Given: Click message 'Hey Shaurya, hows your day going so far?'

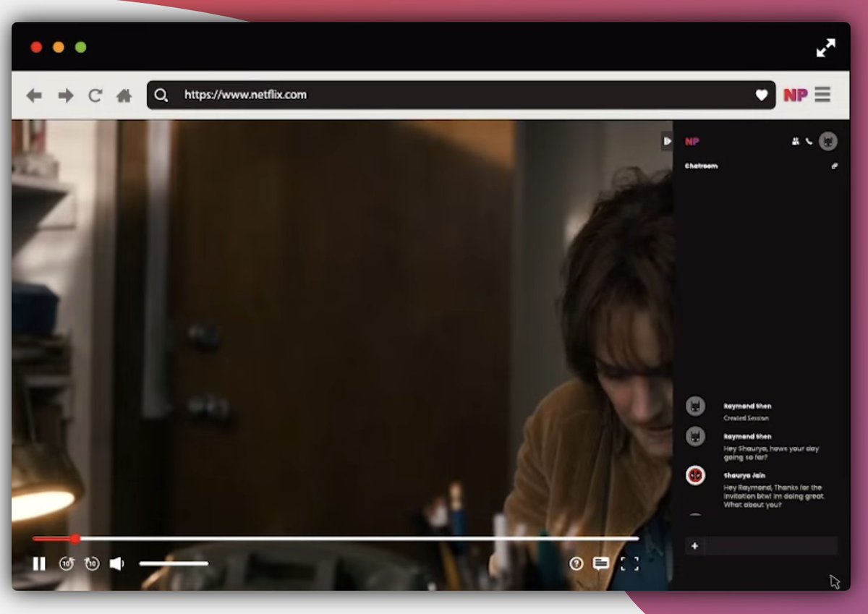Looking at the screenshot, I should coord(771,453).
